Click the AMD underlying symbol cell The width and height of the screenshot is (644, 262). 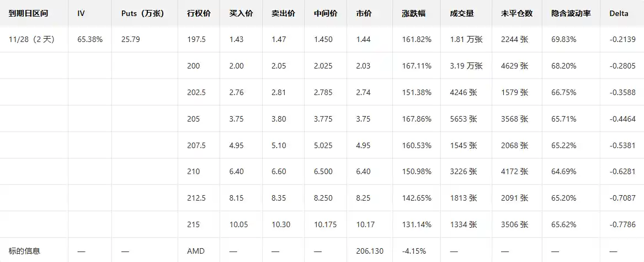tap(196, 251)
